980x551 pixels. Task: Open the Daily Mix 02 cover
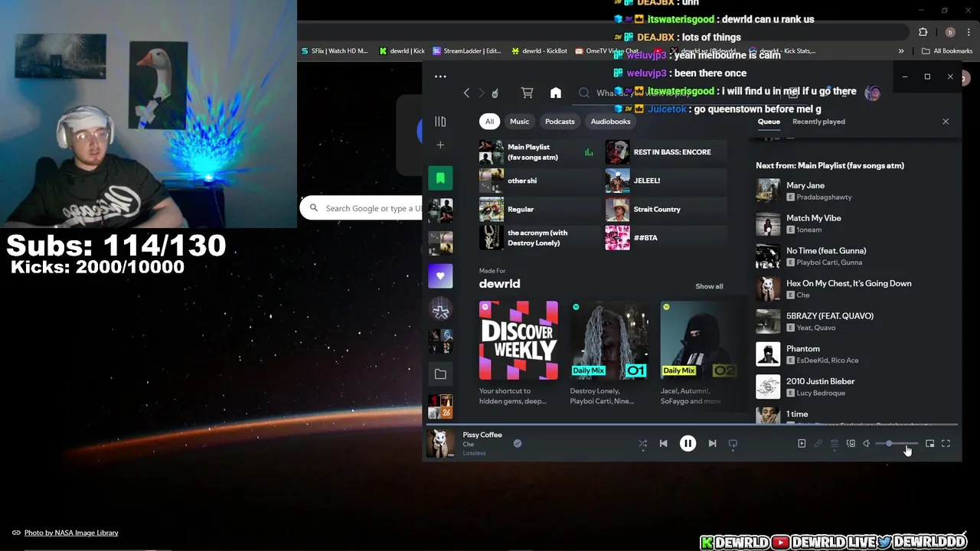pos(698,341)
